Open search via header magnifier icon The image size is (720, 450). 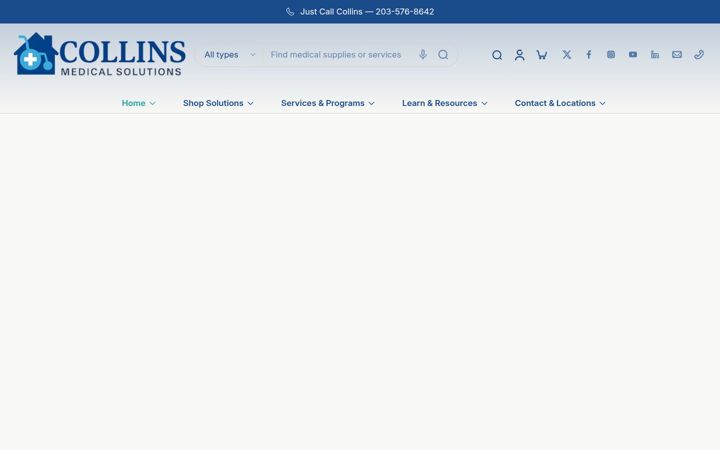coord(497,55)
